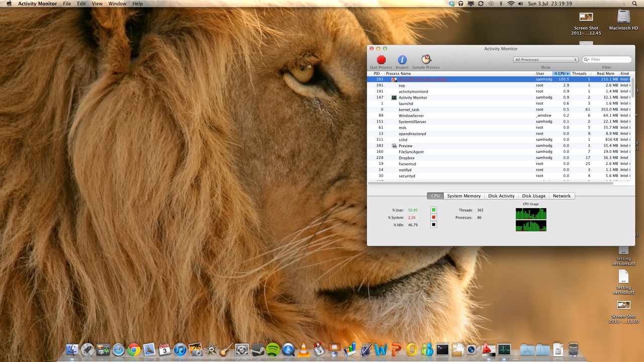Screen dimensions: 644x362
Task: Open the Window menu
Action: (x=117, y=4)
